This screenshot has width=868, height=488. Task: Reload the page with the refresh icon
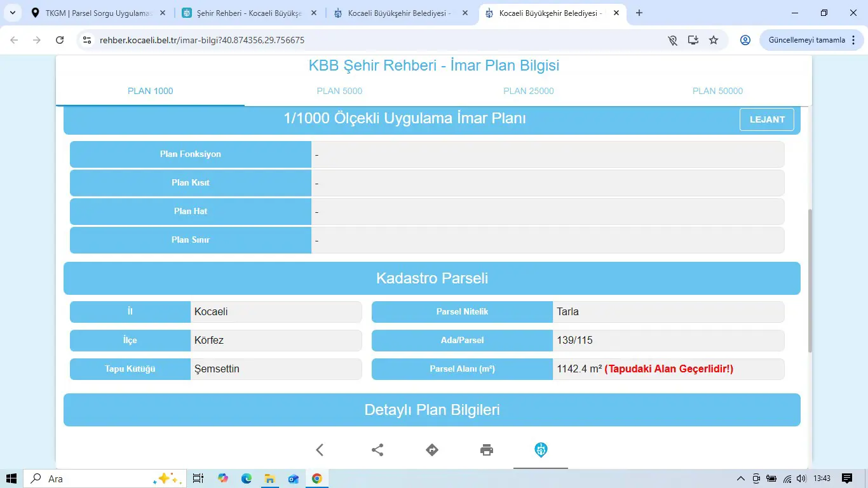pyautogui.click(x=60, y=40)
